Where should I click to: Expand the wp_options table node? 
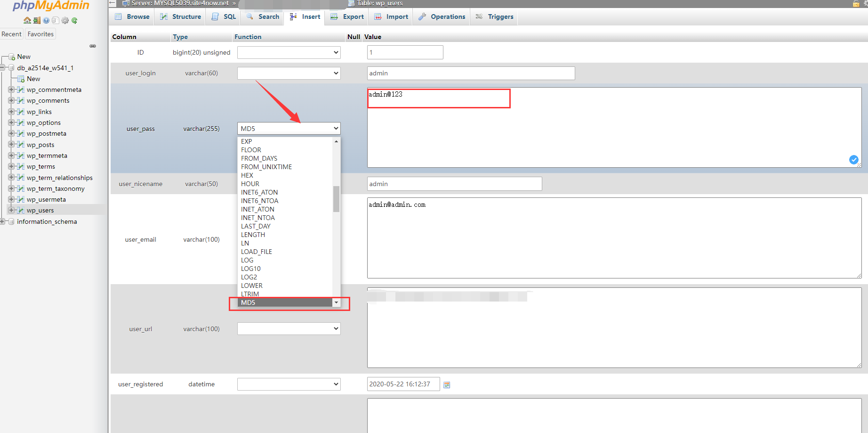(11, 123)
